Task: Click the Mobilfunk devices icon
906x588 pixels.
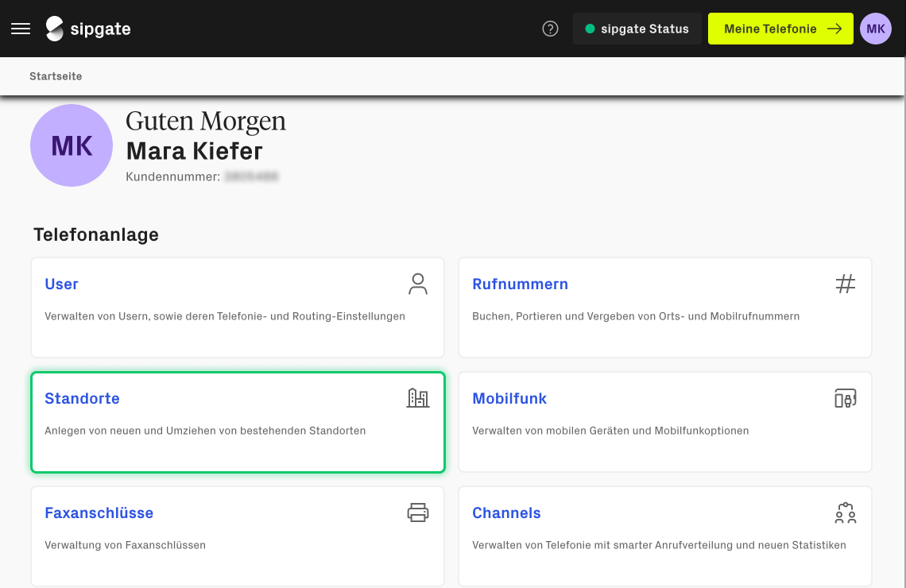Action: (845, 398)
